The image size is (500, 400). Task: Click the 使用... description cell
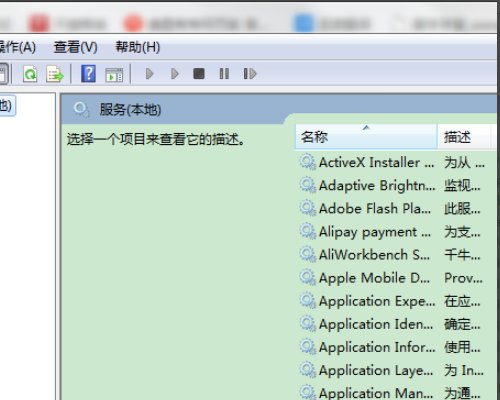pyautogui.click(x=462, y=347)
